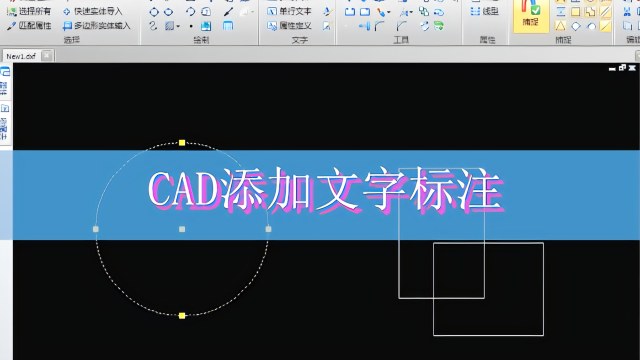640x360 pixels.
Task: Click 选择所有 select all
Action: coord(29,11)
